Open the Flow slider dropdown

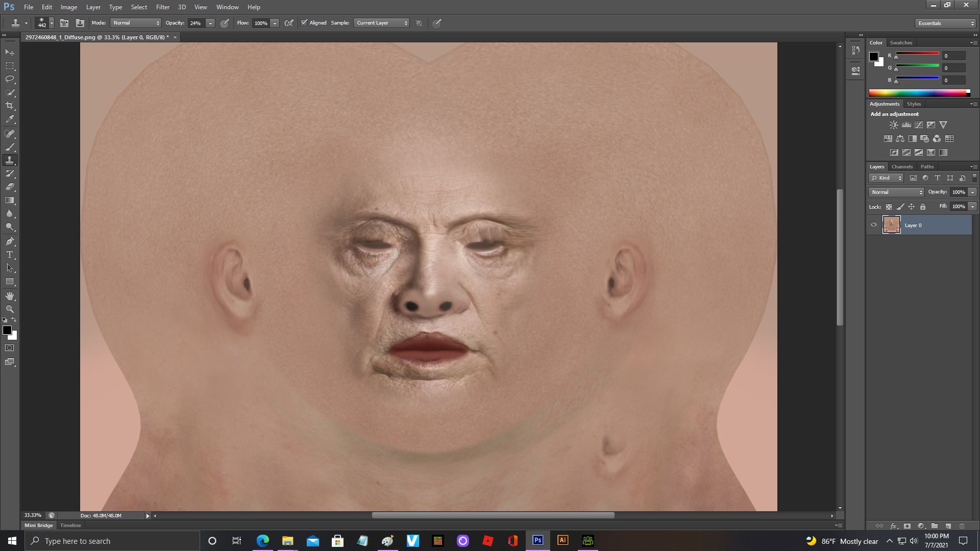pos(275,23)
